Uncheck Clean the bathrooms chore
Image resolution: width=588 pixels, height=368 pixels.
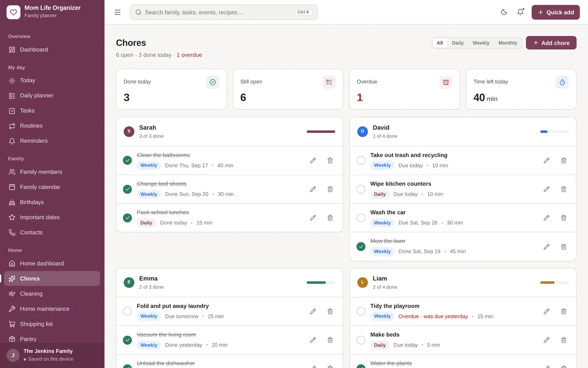[127, 160]
